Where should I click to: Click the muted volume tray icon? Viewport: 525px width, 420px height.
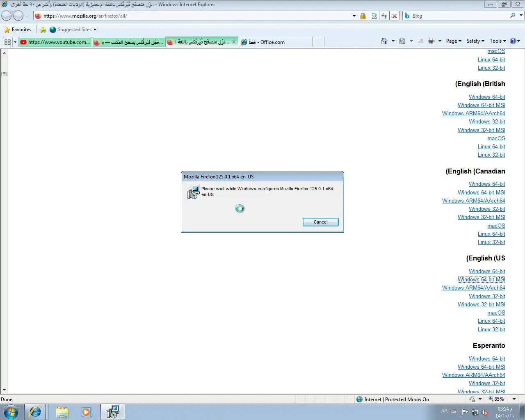(485, 412)
